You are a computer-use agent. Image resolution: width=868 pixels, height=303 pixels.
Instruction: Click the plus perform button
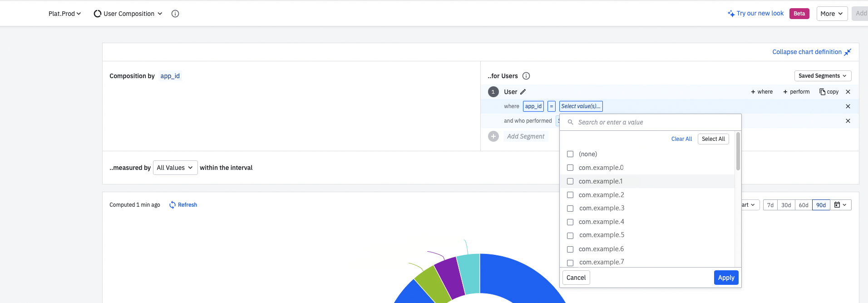pyautogui.click(x=796, y=92)
